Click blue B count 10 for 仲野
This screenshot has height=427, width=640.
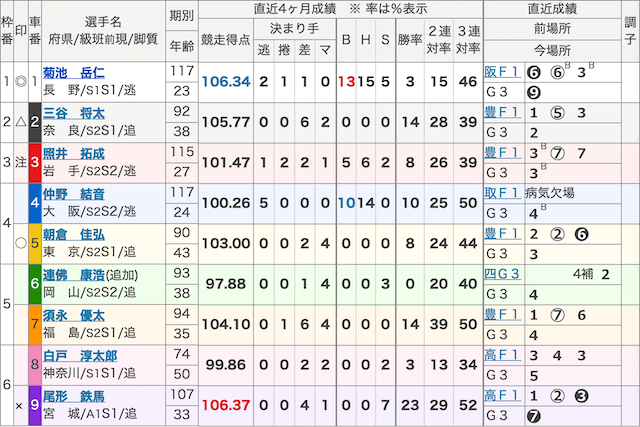coord(346,203)
